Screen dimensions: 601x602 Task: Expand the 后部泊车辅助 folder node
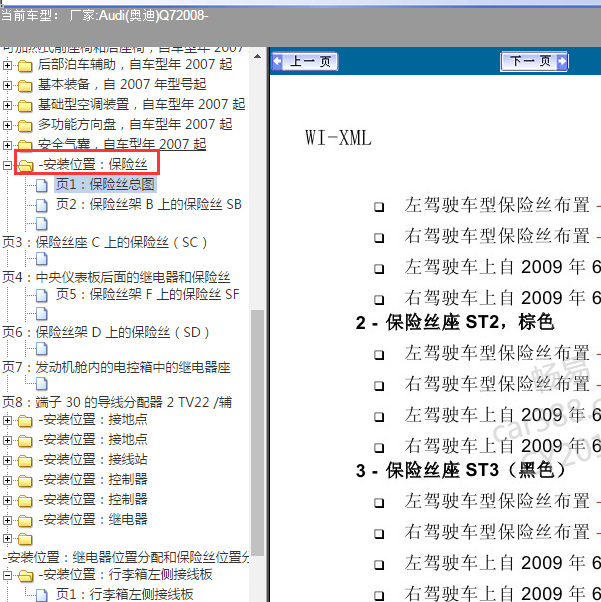pyautogui.click(x=7, y=65)
